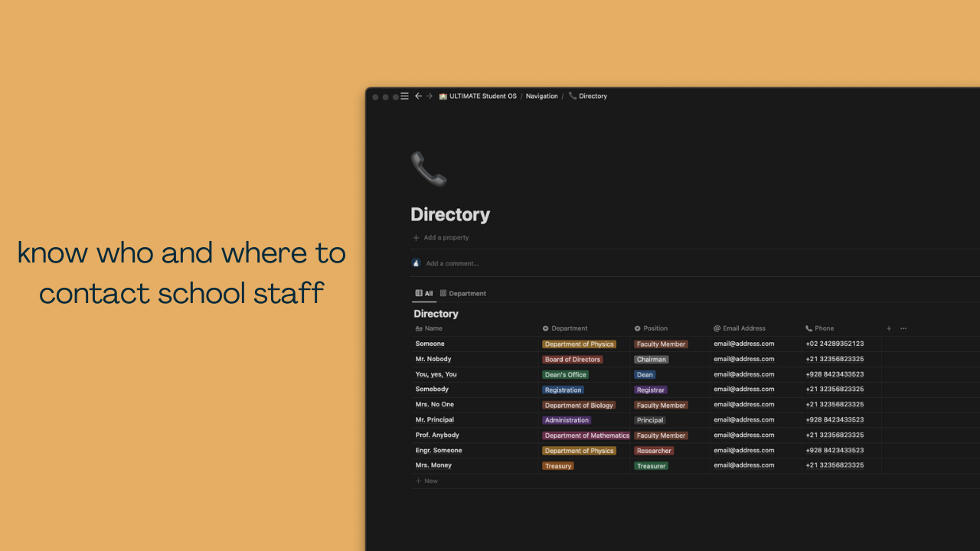Switch to the Department view tab

click(x=463, y=293)
